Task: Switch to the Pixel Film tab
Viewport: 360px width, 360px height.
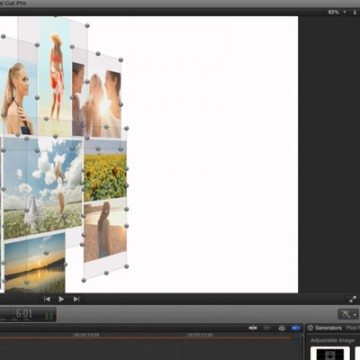Action: 353,328
